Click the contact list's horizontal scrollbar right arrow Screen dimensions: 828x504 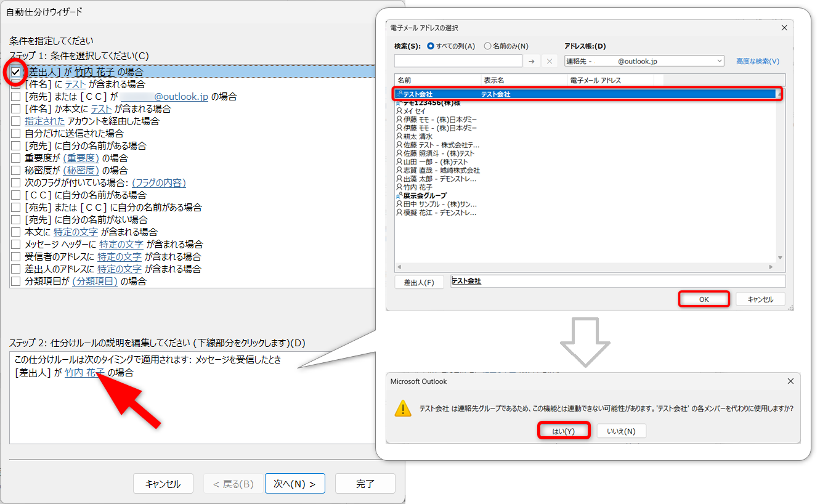pyautogui.click(x=772, y=267)
